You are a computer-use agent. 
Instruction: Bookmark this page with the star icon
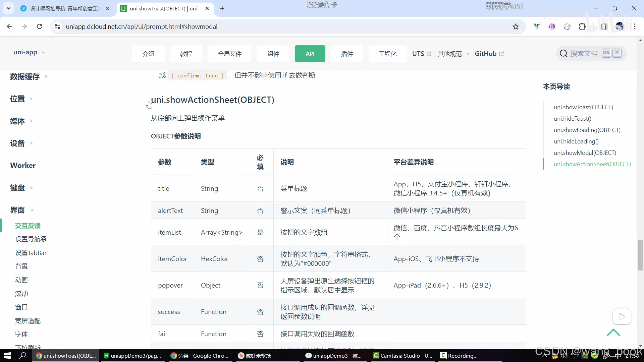[516, 26]
